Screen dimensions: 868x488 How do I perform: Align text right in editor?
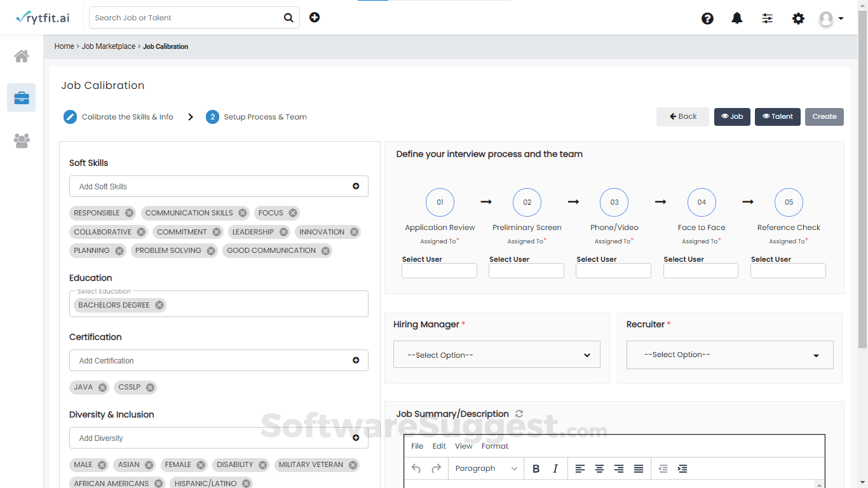coord(619,468)
